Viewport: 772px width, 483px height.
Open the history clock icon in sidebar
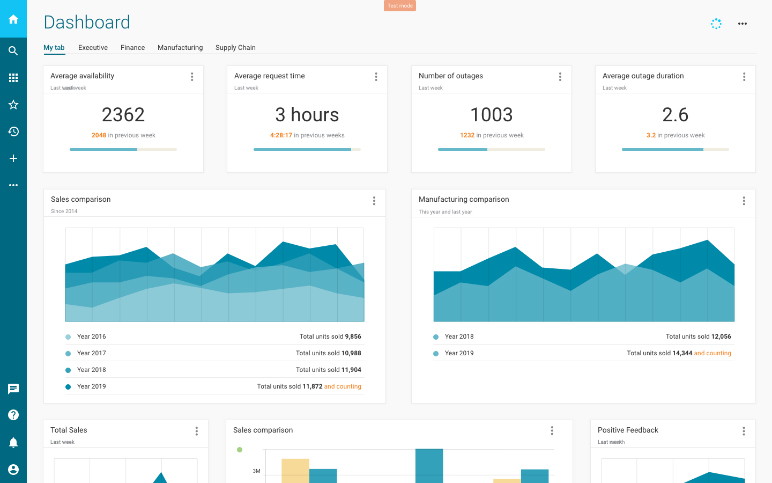coord(13,132)
